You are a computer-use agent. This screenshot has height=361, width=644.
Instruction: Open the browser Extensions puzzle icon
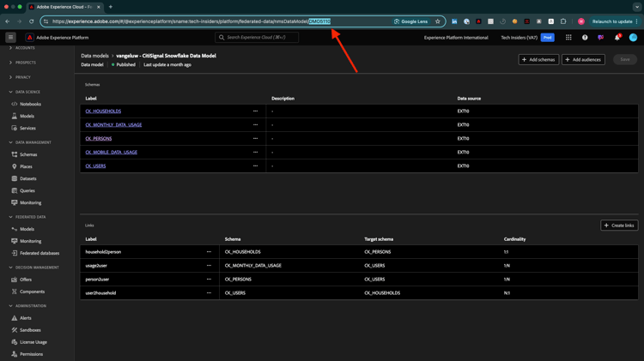(563, 21)
